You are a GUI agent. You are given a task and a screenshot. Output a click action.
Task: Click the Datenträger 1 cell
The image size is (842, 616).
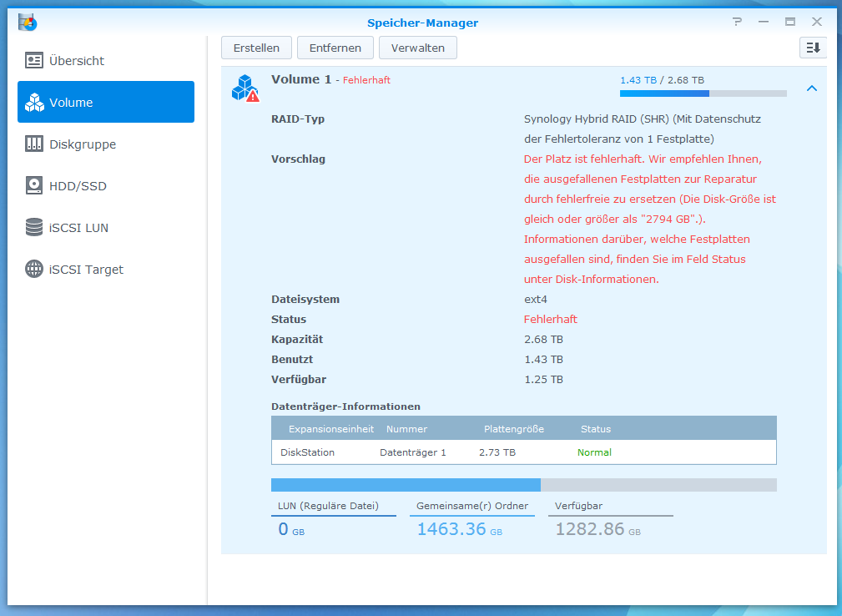[x=412, y=452]
